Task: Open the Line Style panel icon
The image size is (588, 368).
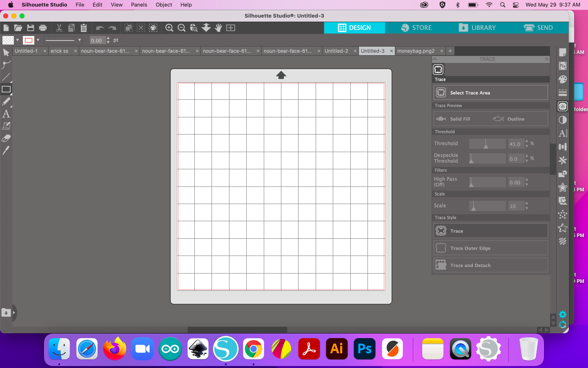Action: (563, 93)
